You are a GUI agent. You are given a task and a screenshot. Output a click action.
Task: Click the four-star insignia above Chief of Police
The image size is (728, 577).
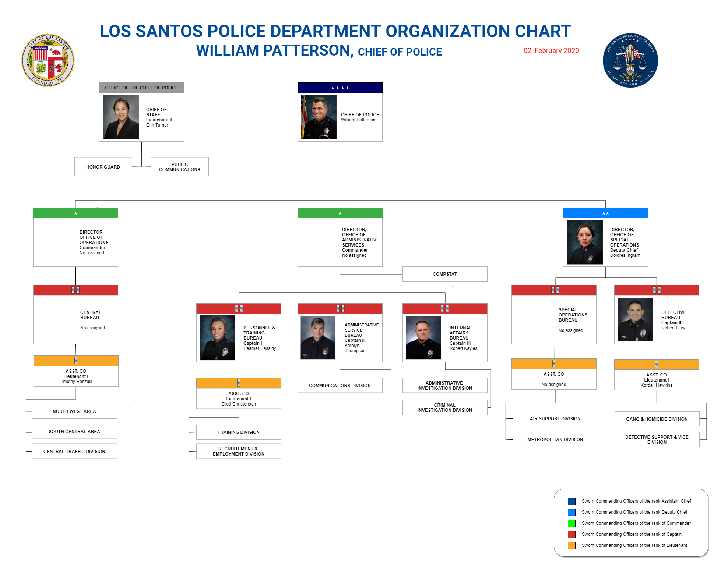pos(340,88)
